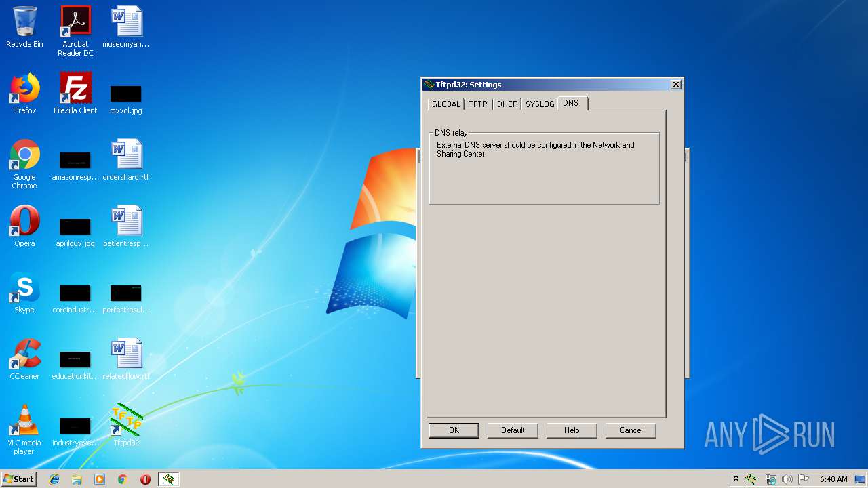Activate the Tftpd32 taskbar button

169,479
